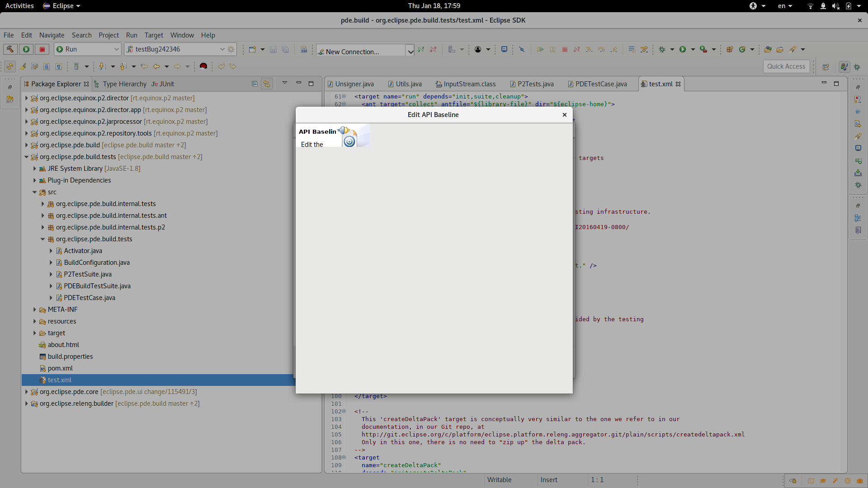Click the launch configuration settings gear
This screenshot has height=488, width=868.
pyautogui.click(x=231, y=49)
